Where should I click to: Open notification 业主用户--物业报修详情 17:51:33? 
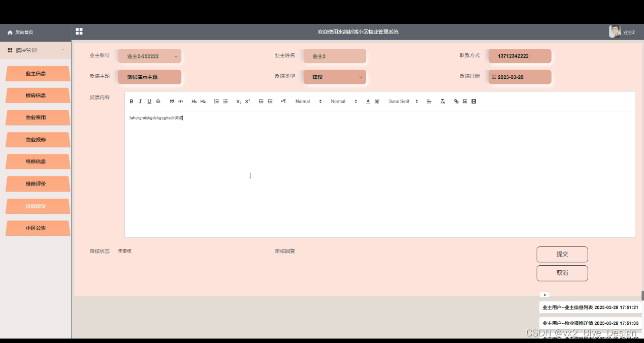point(590,323)
